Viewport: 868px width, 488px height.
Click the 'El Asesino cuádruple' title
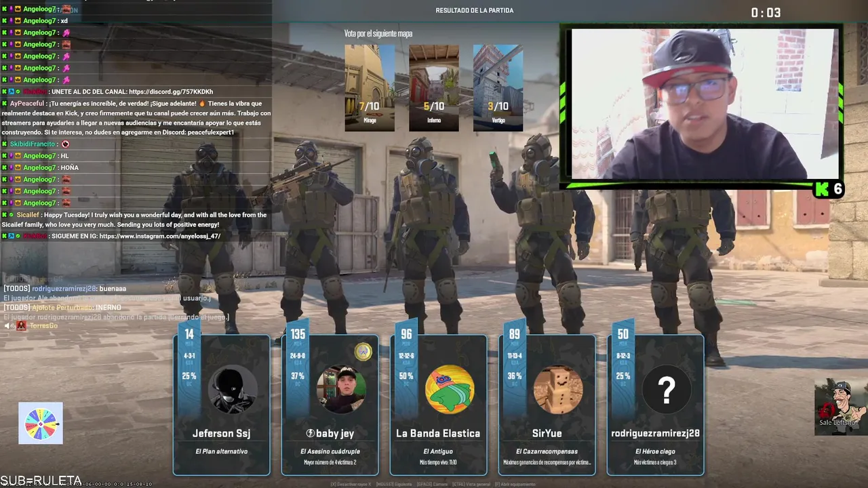(330, 451)
